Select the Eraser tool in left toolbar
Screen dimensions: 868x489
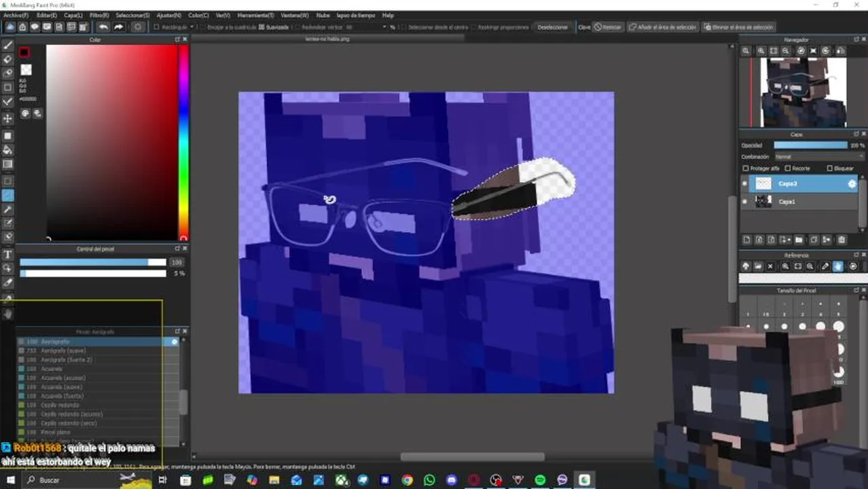(8, 59)
